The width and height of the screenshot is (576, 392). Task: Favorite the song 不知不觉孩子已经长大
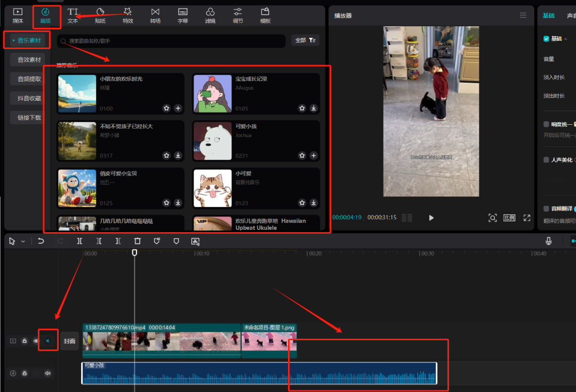click(166, 155)
